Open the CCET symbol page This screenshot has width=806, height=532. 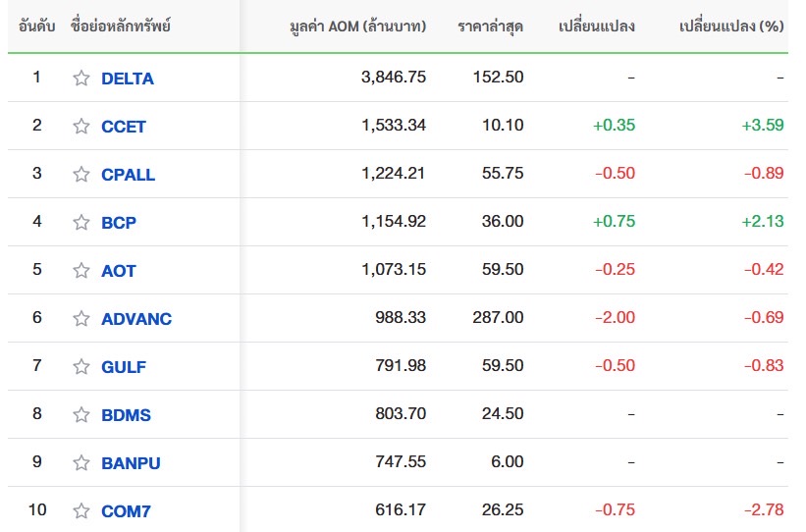pyautogui.click(x=124, y=127)
